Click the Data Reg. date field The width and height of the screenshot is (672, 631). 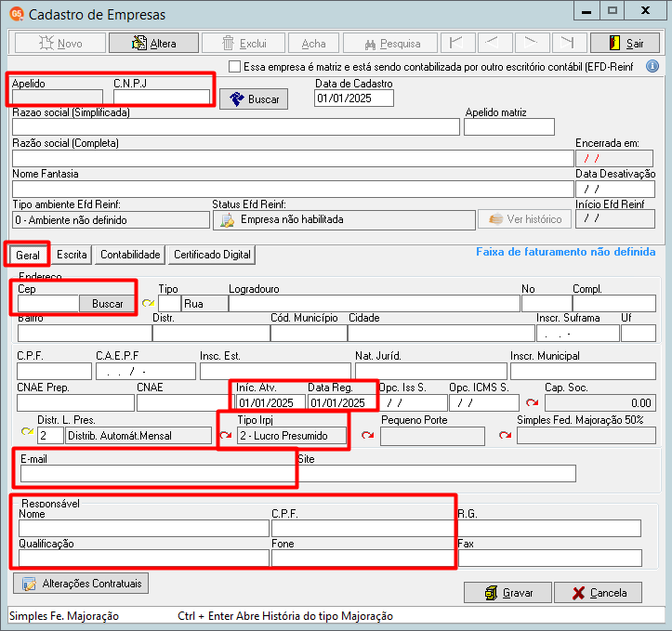point(341,402)
